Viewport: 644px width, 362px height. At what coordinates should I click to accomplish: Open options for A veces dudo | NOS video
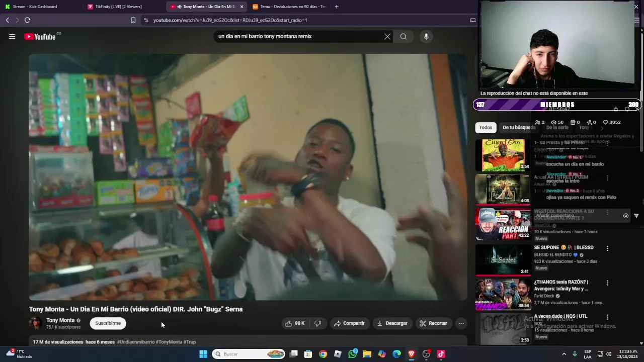(x=607, y=317)
